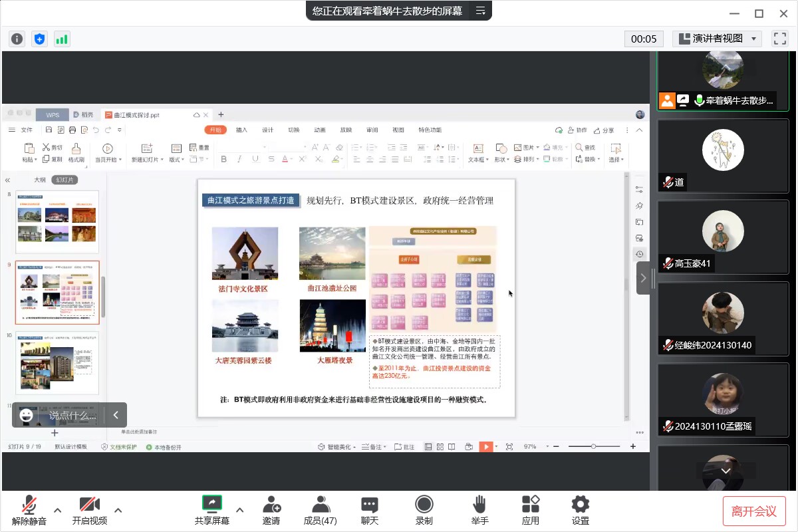Open the invite (邀请) icon

pyautogui.click(x=271, y=510)
